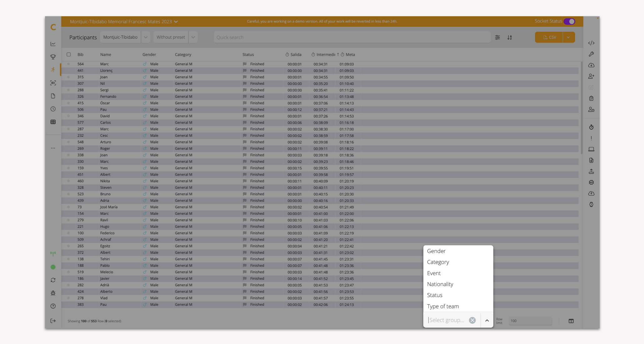Choose Nationality in group list

click(x=458, y=284)
